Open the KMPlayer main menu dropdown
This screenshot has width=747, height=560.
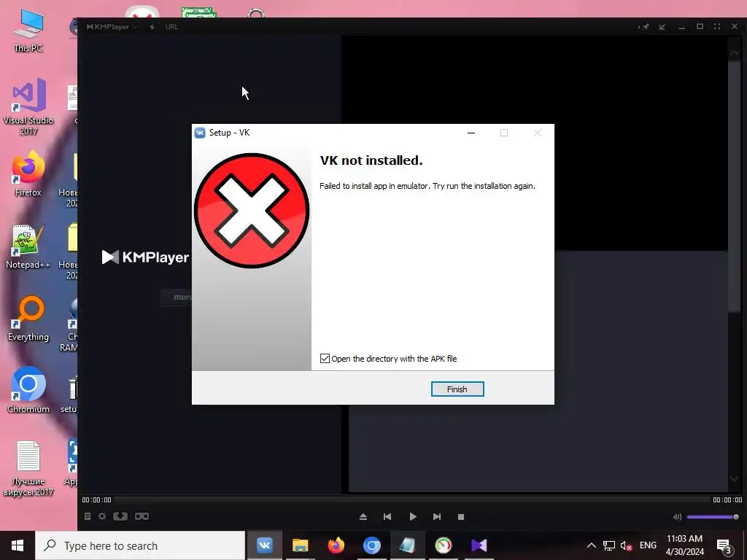point(112,27)
